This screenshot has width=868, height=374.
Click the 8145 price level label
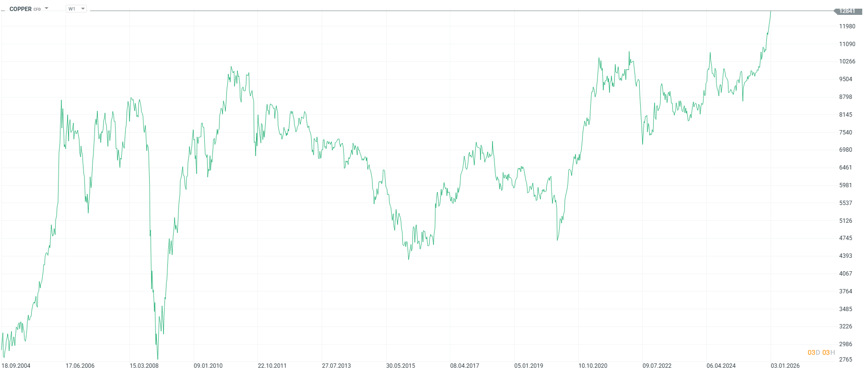click(845, 115)
